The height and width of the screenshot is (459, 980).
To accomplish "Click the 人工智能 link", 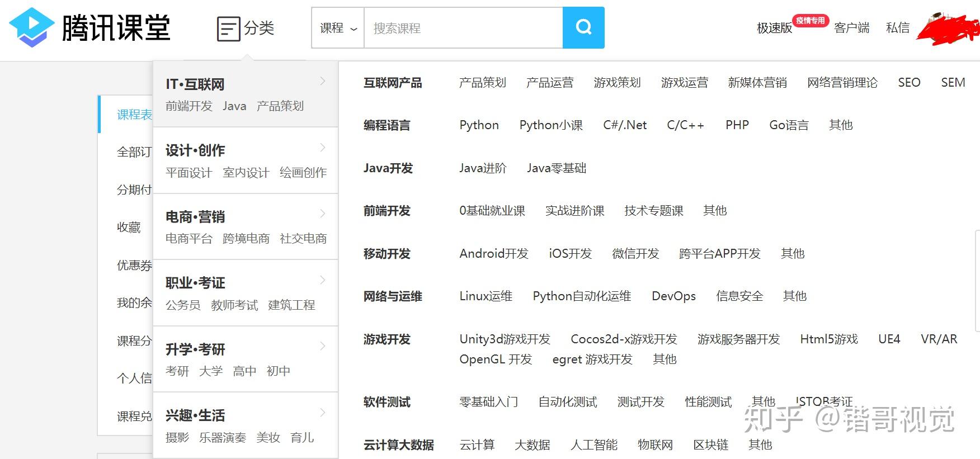I will click(594, 445).
